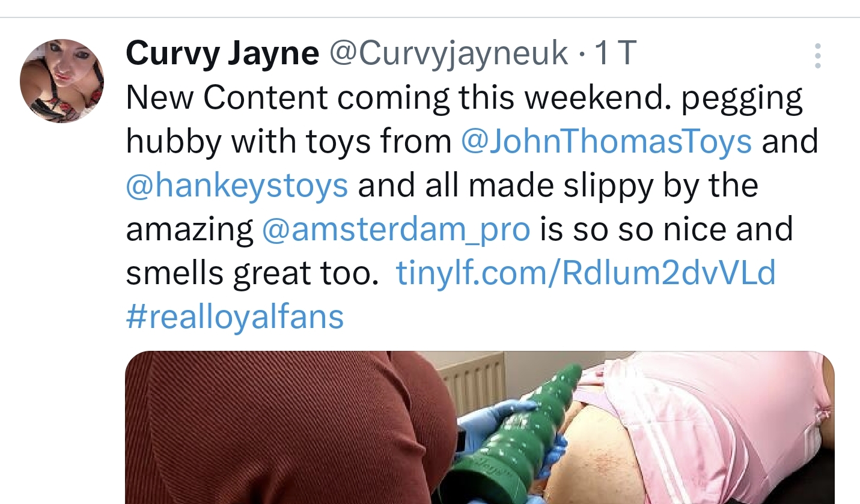860x504 pixels.
Task: Tap the @Curvyjayneuk handle
Action: (448, 54)
